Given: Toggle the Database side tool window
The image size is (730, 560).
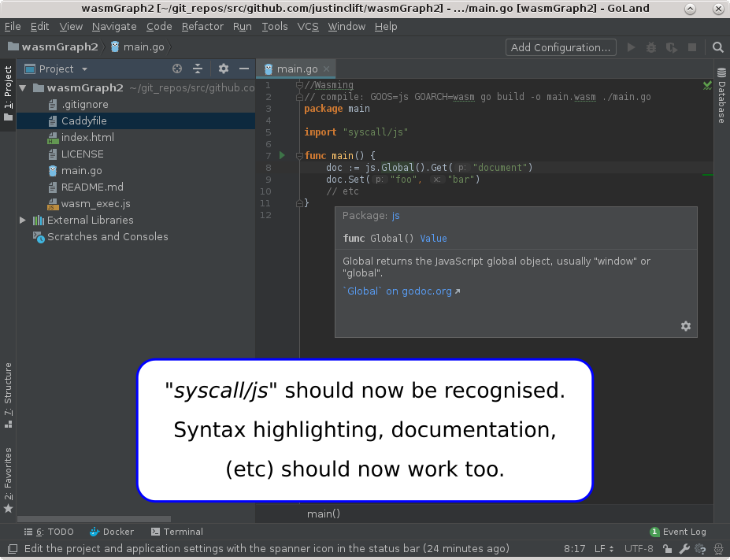Looking at the screenshot, I should click(721, 96).
